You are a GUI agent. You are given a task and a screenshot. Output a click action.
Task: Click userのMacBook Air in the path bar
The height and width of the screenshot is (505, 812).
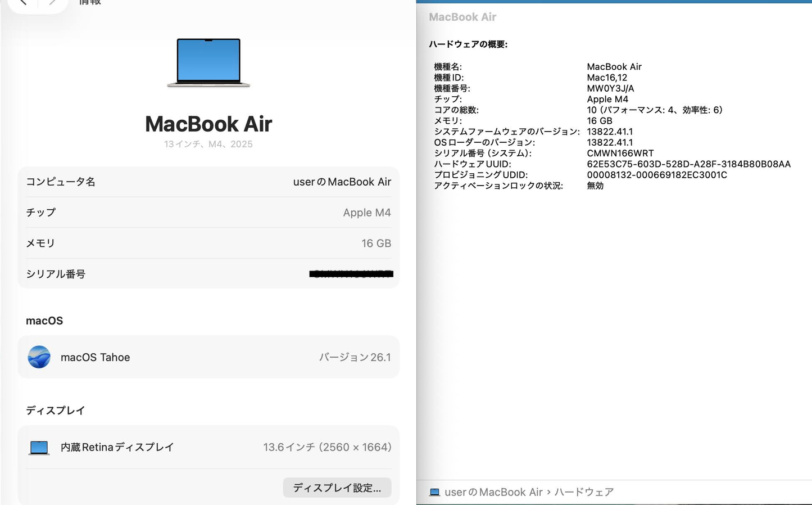(x=493, y=492)
